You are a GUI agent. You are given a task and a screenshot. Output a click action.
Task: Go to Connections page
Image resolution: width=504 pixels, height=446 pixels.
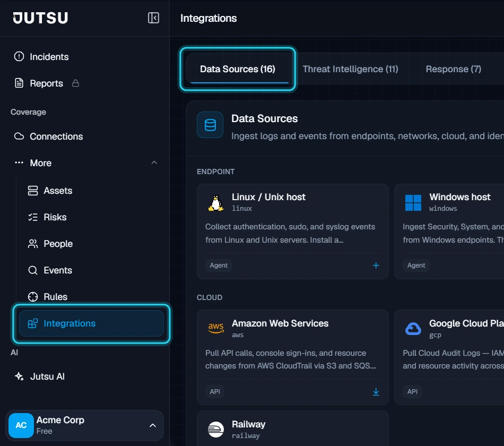[56, 136]
